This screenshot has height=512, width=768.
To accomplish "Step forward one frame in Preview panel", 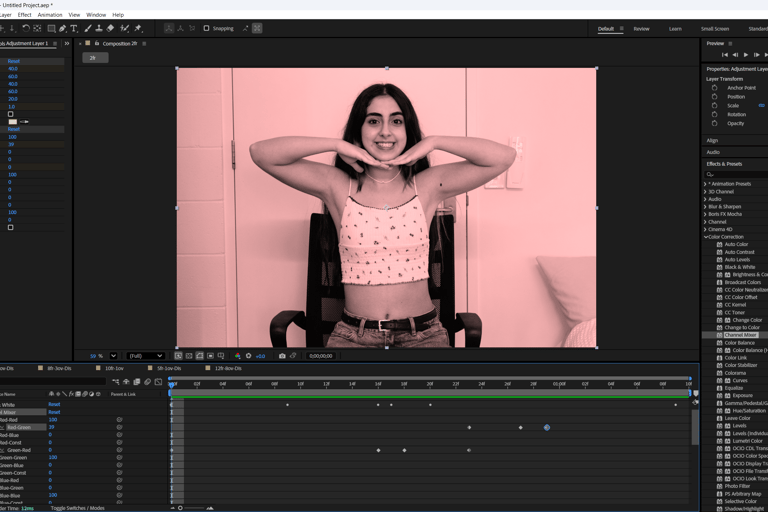I will click(756, 55).
